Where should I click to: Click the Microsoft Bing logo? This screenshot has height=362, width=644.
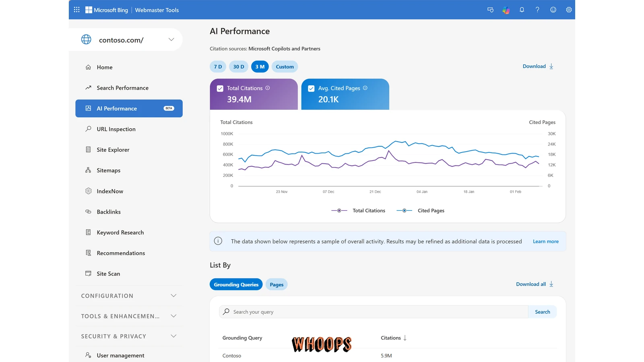(x=107, y=10)
